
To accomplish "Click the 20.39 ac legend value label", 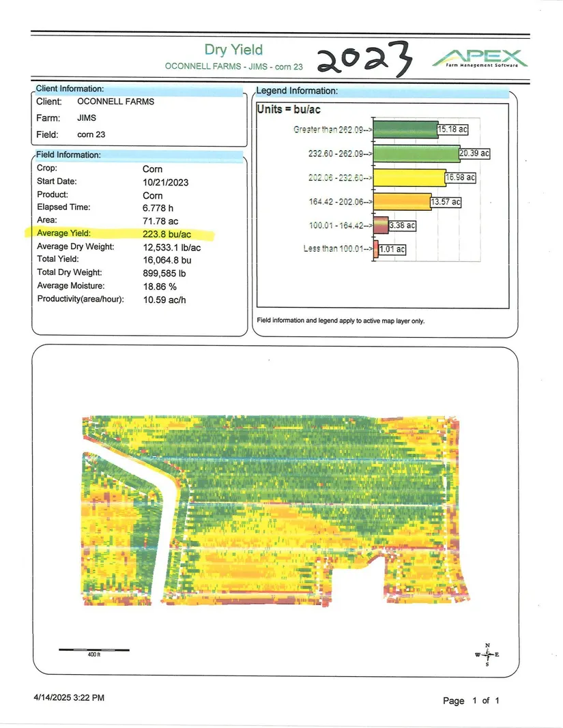I will pyautogui.click(x=475, y=154).
